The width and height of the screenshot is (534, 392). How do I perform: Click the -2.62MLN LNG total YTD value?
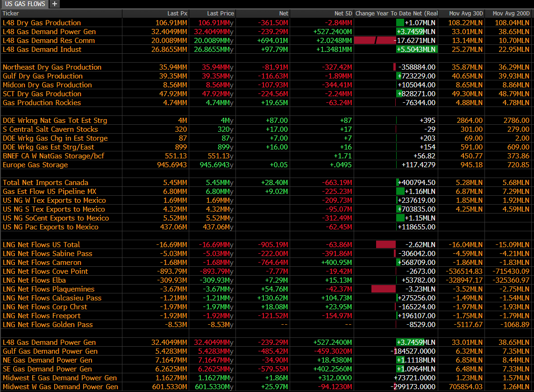click(420, 244)
